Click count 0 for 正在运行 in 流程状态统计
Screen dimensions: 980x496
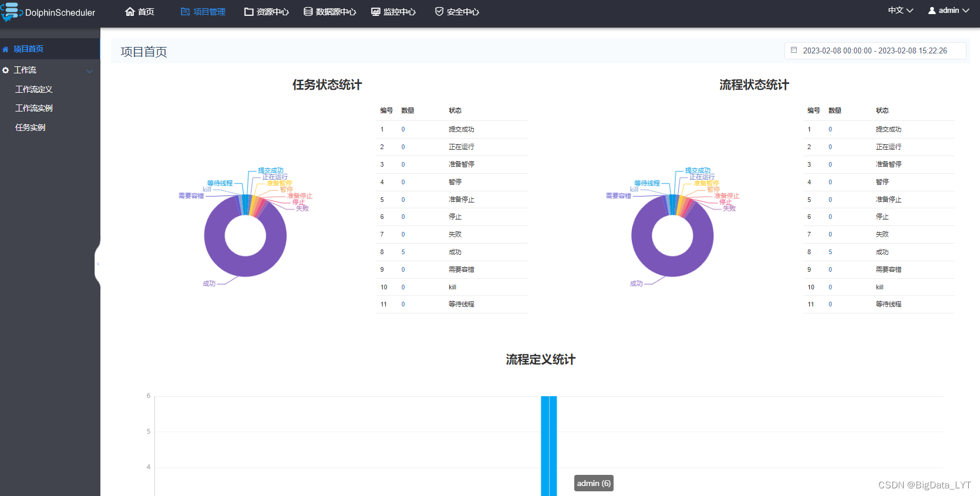(830, 147)
